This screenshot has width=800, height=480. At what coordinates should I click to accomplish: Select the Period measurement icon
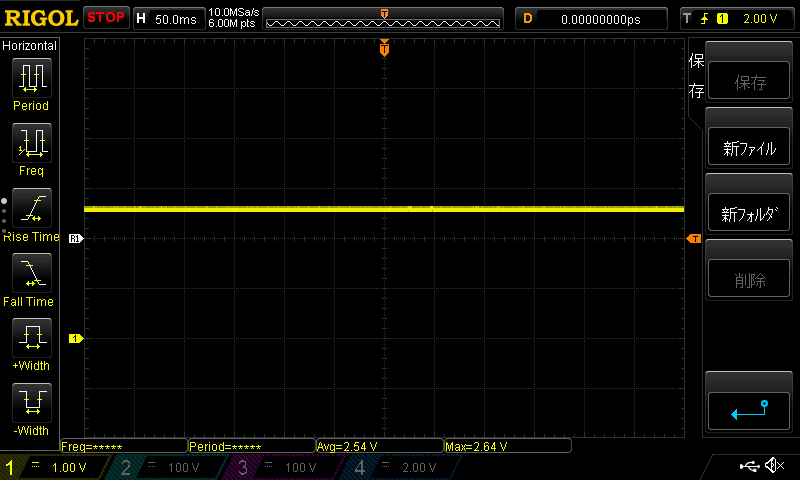point(32,78)
